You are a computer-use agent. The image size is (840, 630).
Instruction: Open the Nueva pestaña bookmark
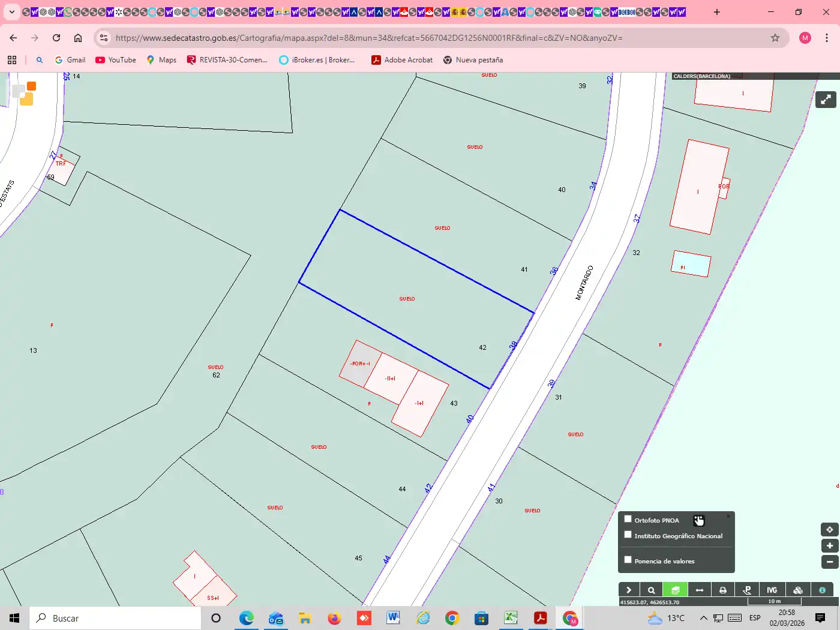473,60
